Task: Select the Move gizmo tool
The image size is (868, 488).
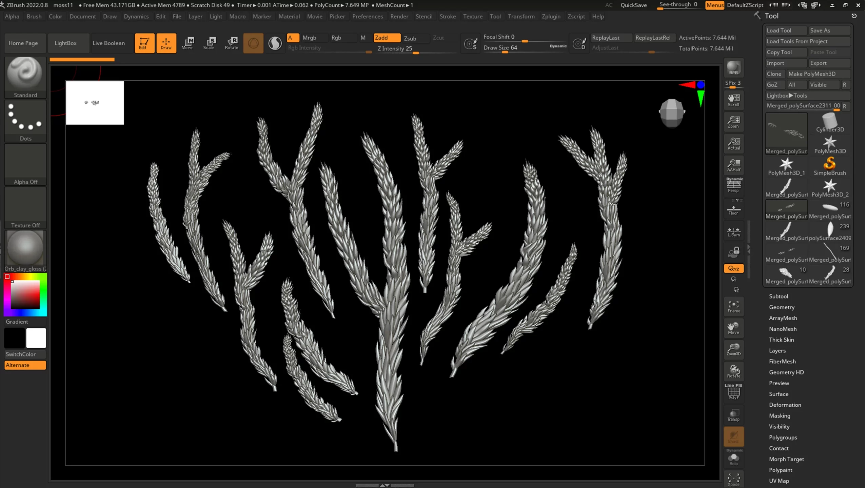Action: coord(187,43)
